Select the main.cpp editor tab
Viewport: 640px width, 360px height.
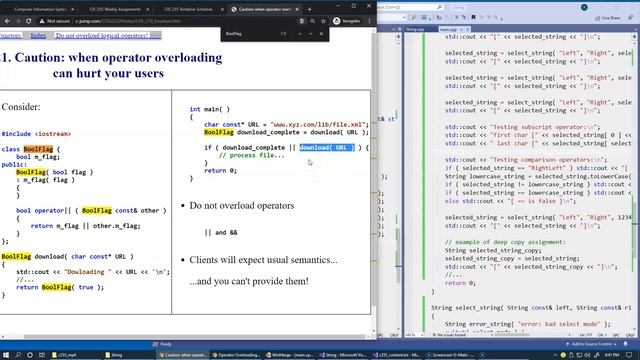pos(448,29)
